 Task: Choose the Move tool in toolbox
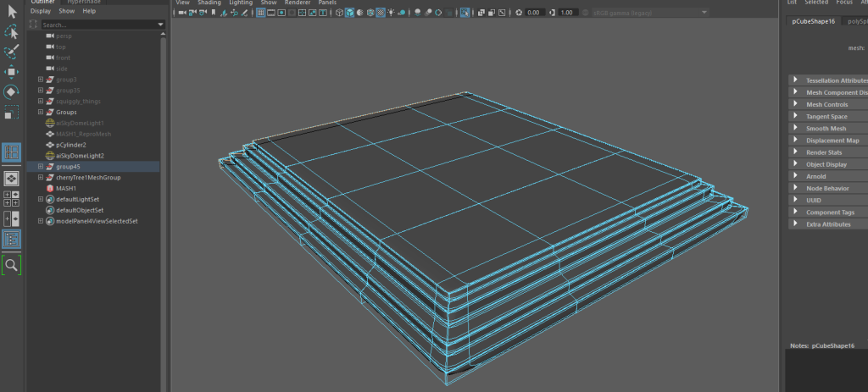click(12, 72)
